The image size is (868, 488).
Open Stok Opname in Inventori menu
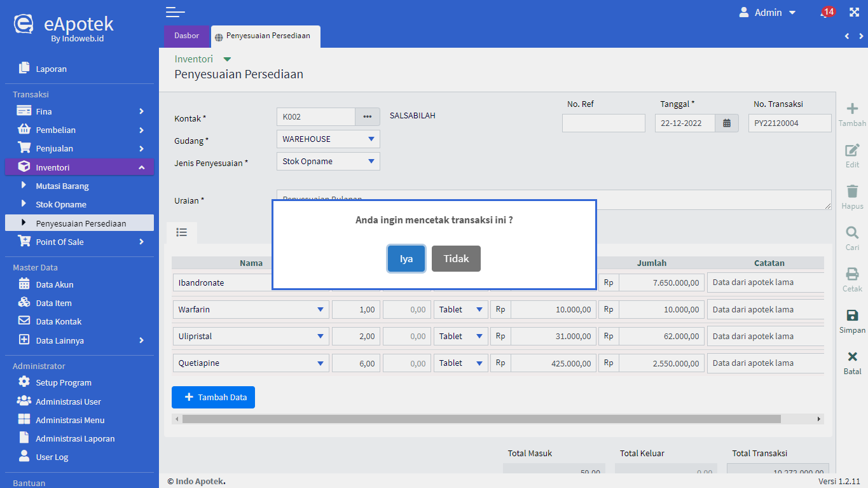coord(61,205)
